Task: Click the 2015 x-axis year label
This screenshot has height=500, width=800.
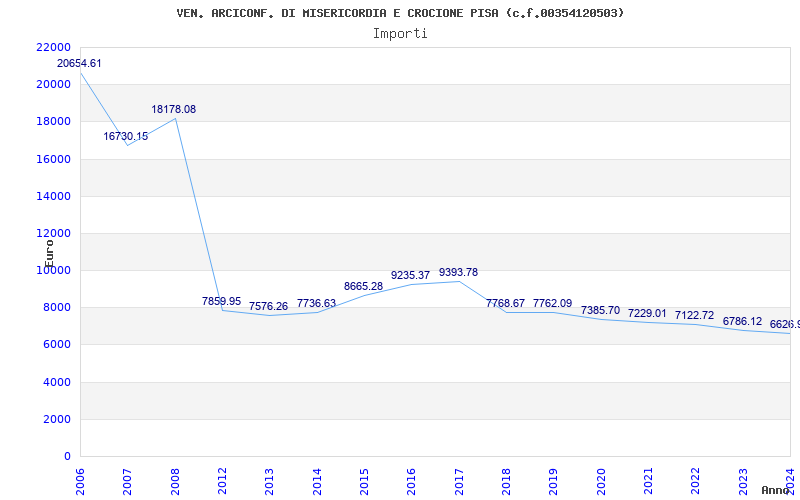Action: pos(364,482)
